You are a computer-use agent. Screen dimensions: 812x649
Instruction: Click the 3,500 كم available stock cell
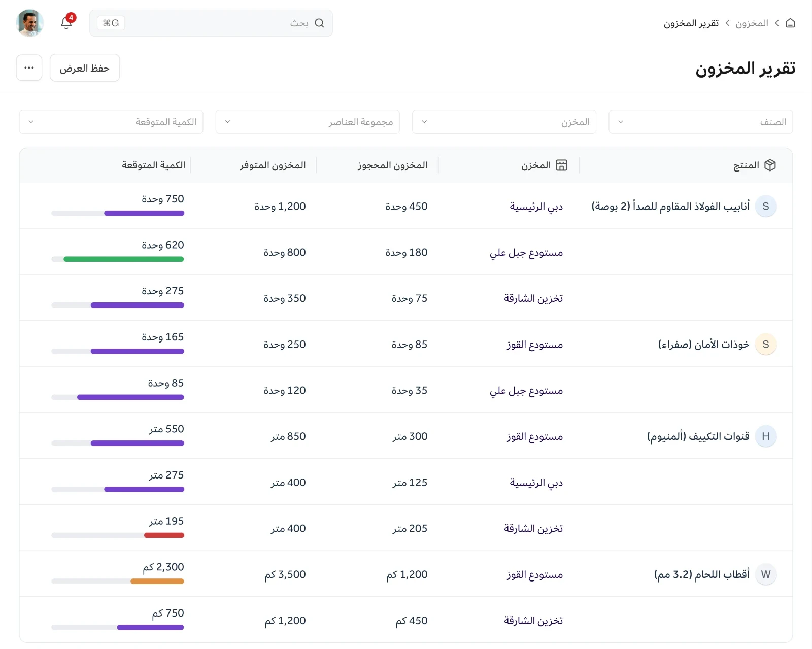(x=285, y=574)
